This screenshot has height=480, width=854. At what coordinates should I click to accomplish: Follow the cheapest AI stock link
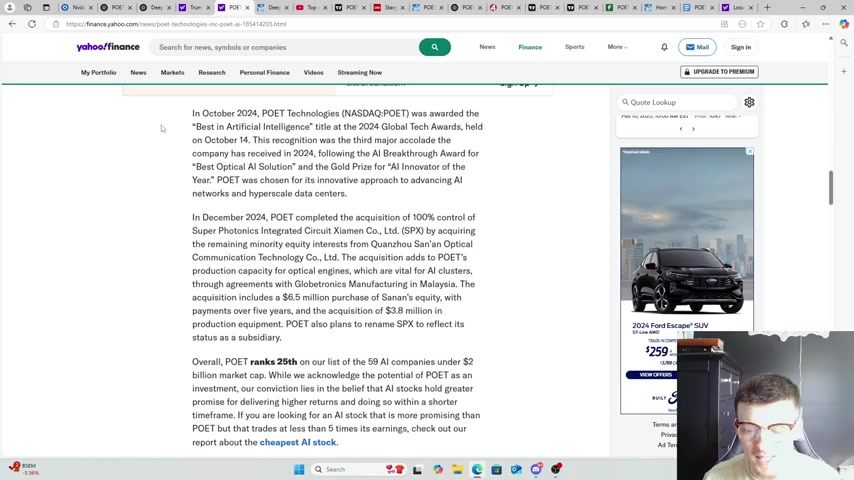[x=298, y=442]
